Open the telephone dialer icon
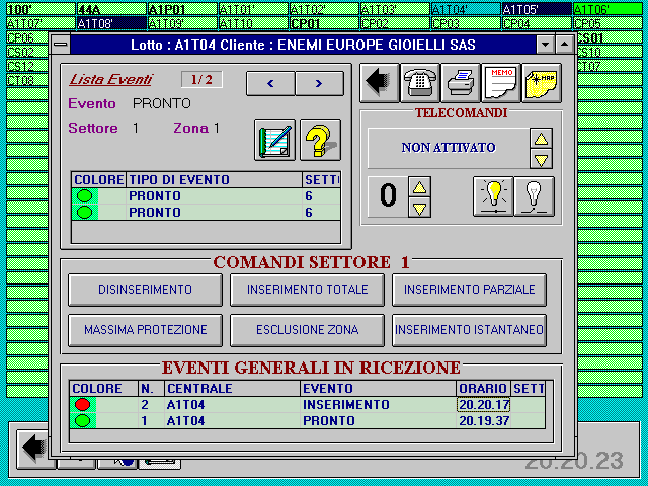The height and width of the screenshot is (486, 648). pos(420,83)
